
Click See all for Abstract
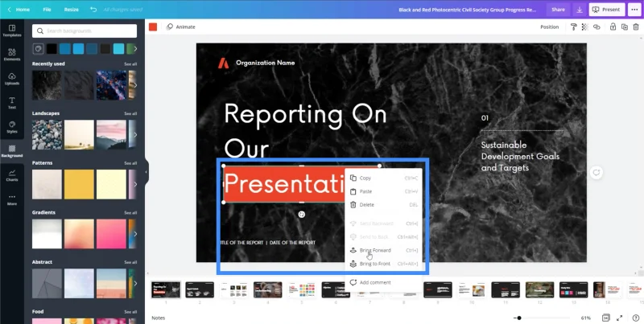pyautogui.click(x=130, y=262)
